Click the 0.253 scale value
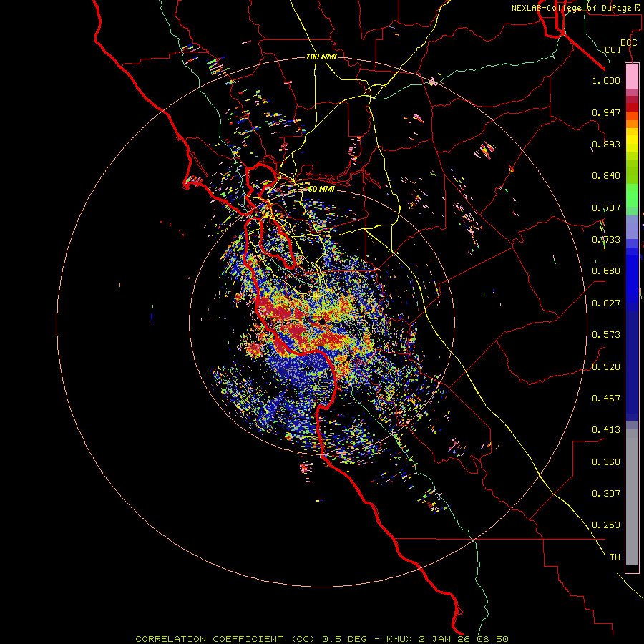The image size is (644, 644). pos(606,525)
